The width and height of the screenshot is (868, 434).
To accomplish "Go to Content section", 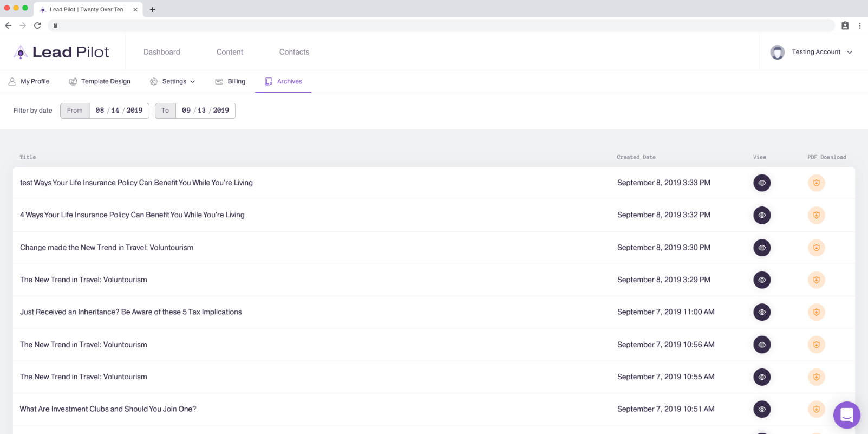I will pos(230,52).
